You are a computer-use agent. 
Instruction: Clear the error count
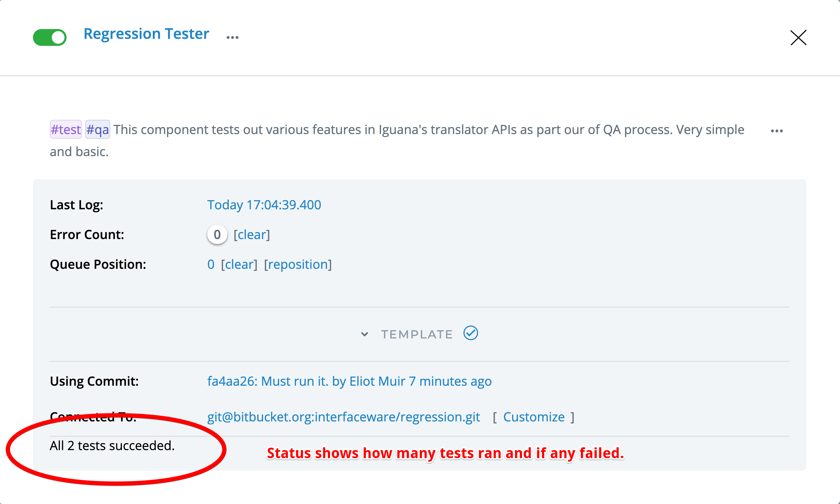252,234
